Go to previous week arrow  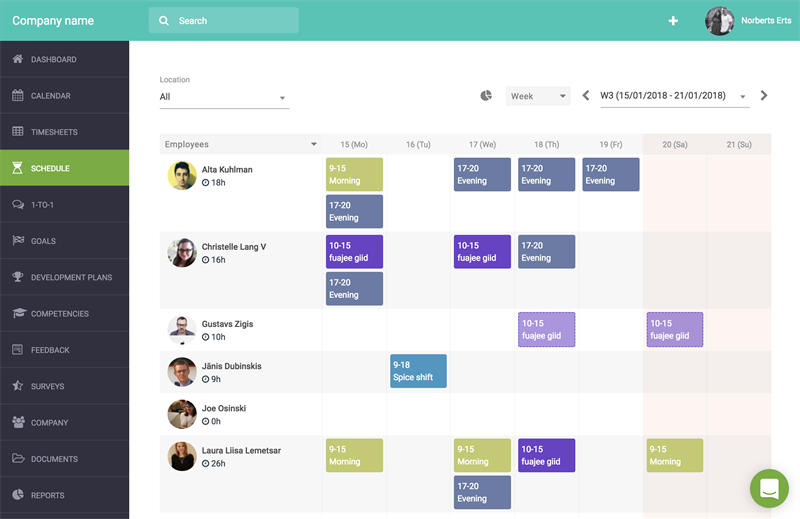(x=586, y=95)
